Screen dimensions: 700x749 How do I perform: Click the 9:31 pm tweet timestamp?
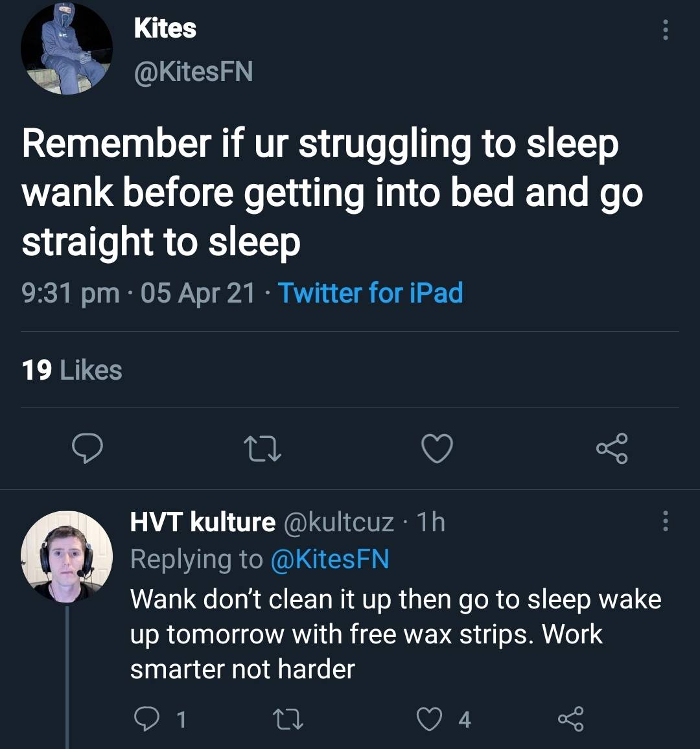pos(71,293)
